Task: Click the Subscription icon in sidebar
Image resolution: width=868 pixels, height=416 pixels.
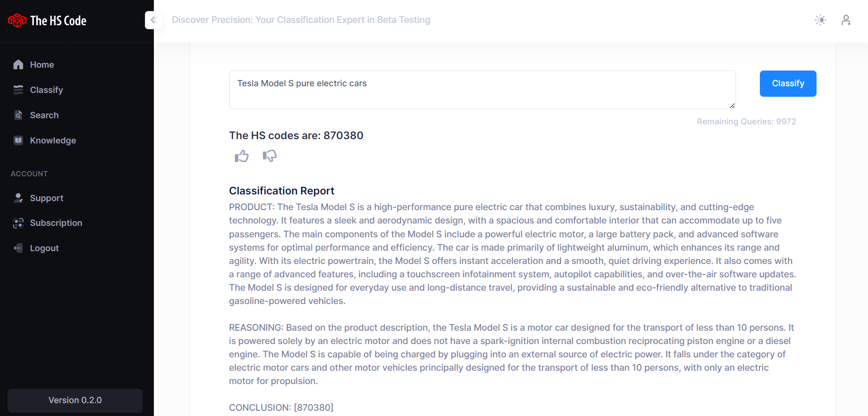Action: click(x=18, y=223)
